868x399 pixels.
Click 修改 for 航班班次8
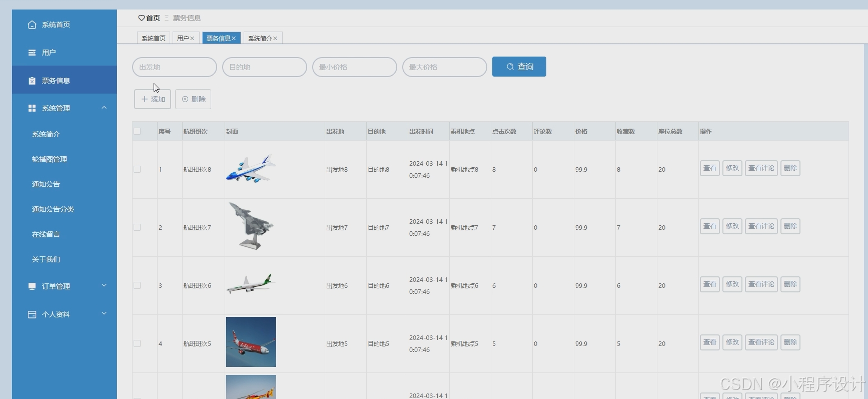[x=732, y=168]
